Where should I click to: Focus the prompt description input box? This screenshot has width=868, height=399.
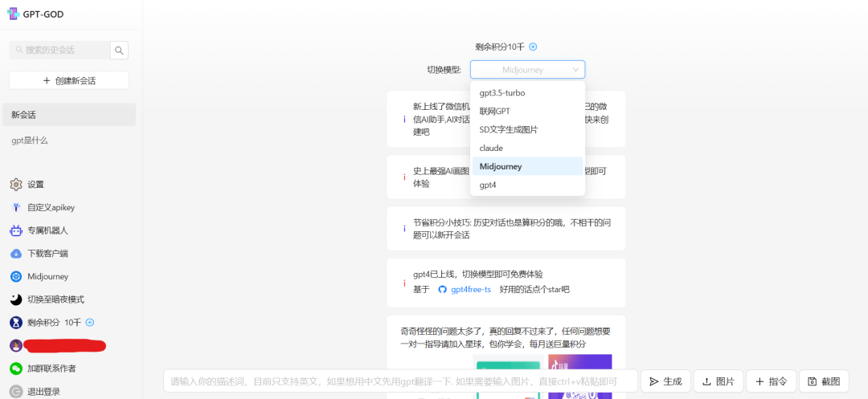click(x=401, y=381)
